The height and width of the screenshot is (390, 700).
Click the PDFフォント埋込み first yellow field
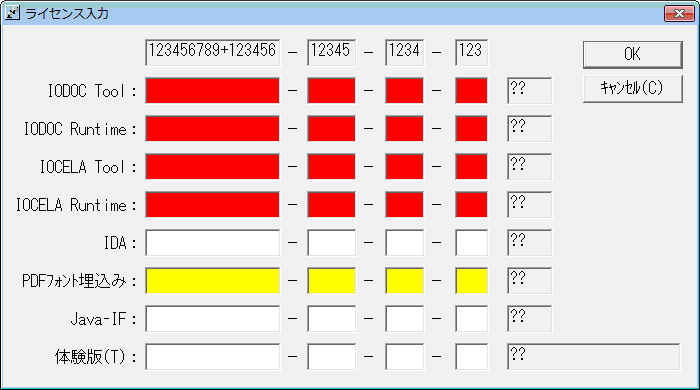[x=212, y=281]
